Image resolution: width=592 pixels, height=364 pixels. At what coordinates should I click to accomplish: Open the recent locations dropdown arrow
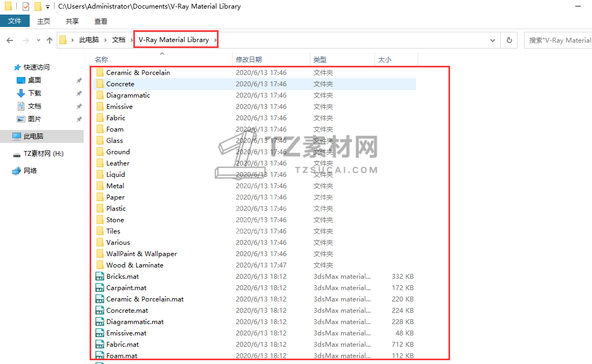point(38,40)
